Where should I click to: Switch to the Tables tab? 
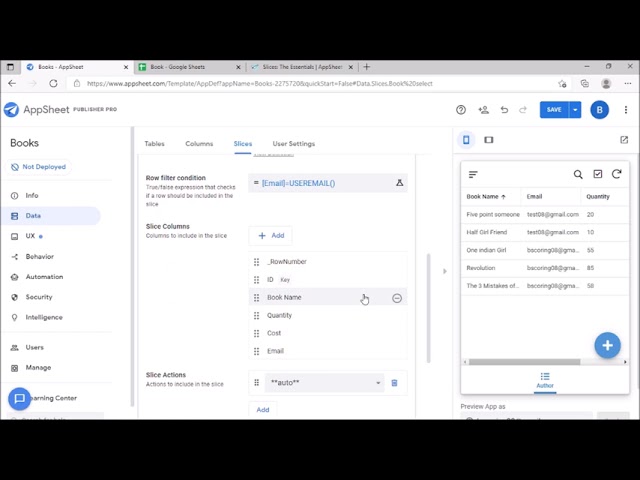(154, 144)
